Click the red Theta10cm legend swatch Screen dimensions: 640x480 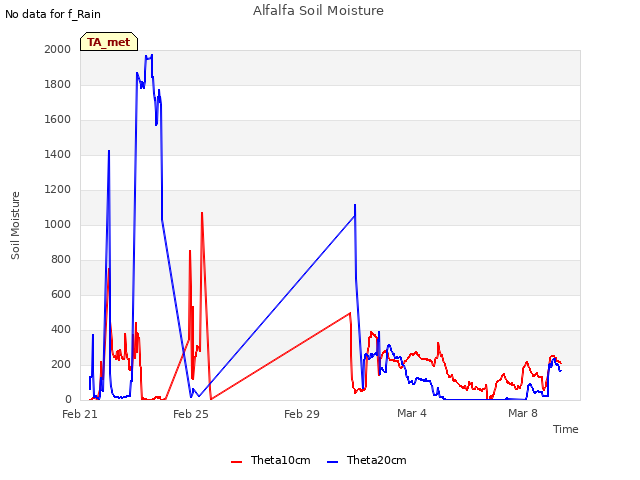click(237, 462)
